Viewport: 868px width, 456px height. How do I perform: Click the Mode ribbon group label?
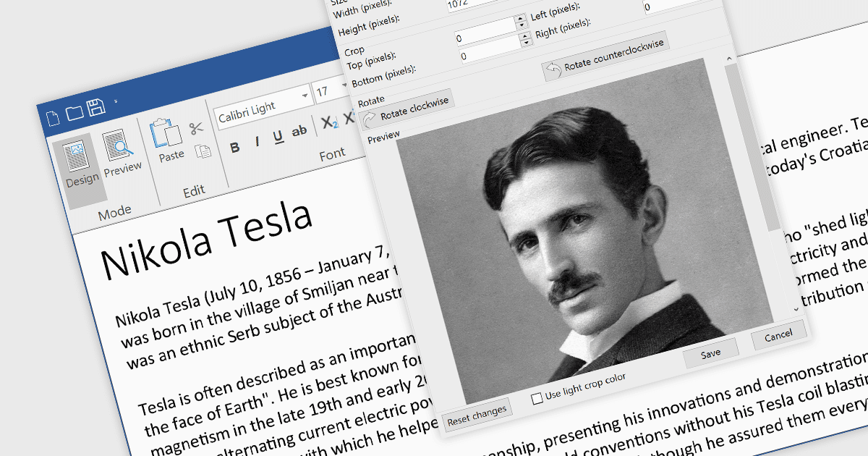coord(115,213)
